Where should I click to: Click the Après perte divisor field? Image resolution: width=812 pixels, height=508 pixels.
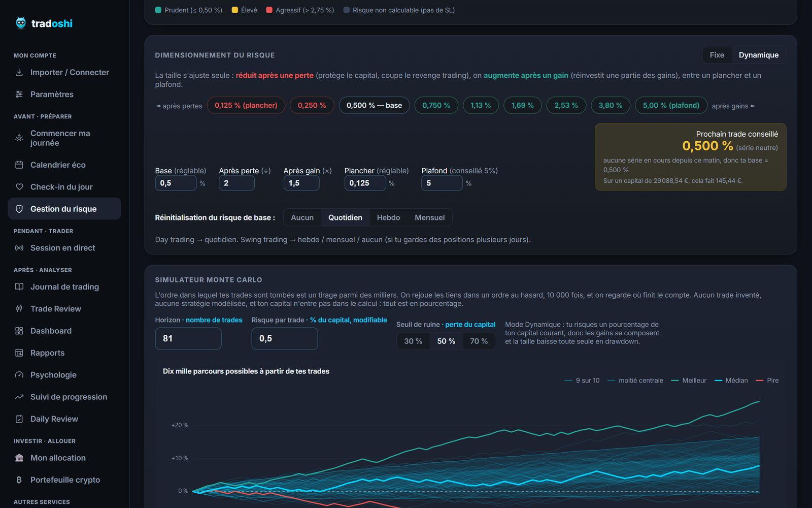point(236,183)
